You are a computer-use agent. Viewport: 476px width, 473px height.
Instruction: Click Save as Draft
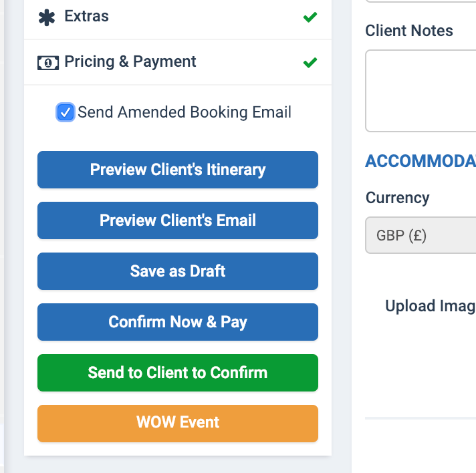coord(178,271)
